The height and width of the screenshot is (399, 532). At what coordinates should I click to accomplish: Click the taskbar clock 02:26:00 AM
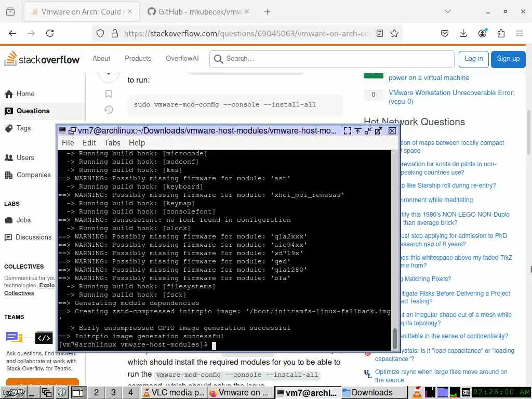[x=501, y=393]
